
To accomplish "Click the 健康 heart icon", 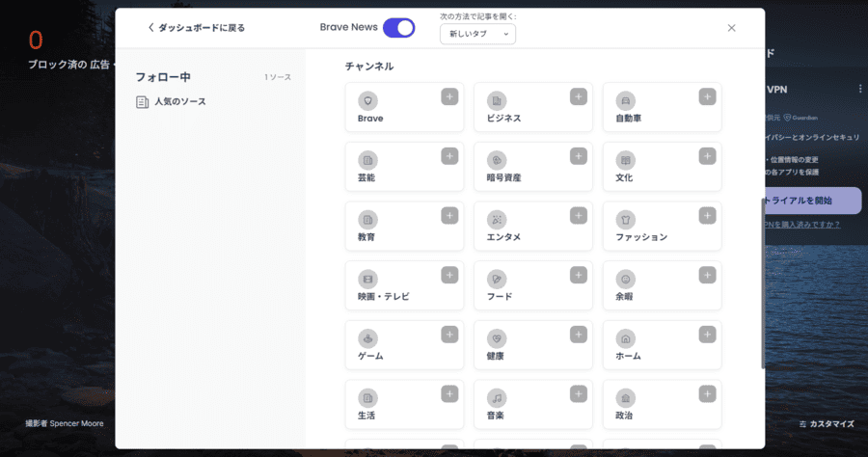I will click(x=497, y=338).
